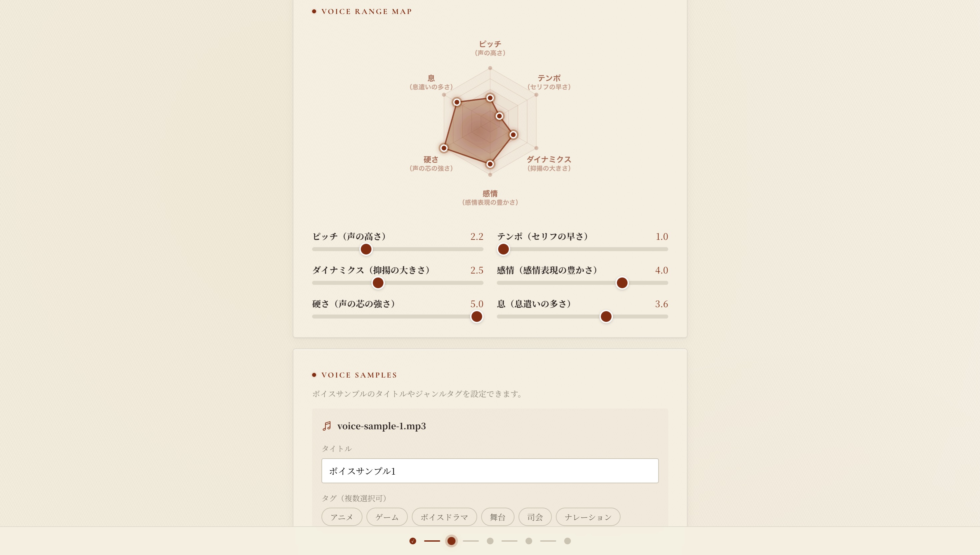Click the 硬さ handle on radar chart
Screen dimensions: 980x555
click(444, 148)
